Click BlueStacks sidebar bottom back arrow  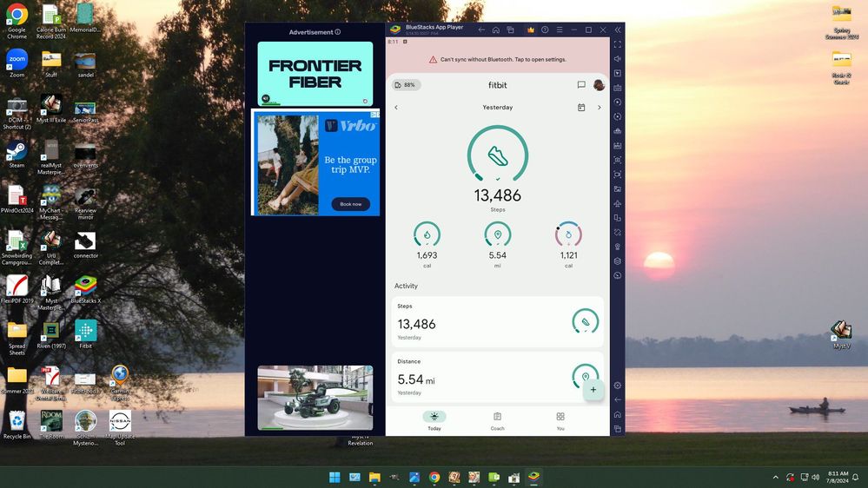(x=618, y=399)
